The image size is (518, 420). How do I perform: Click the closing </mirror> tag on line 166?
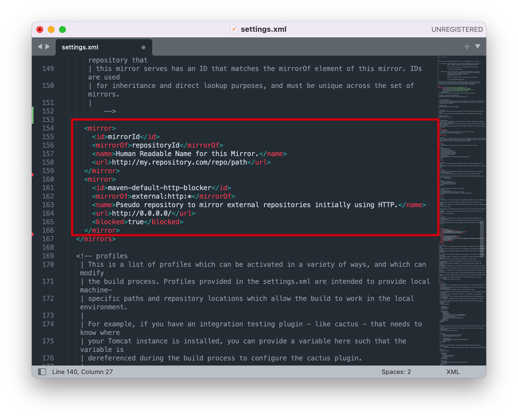[102, 230]
